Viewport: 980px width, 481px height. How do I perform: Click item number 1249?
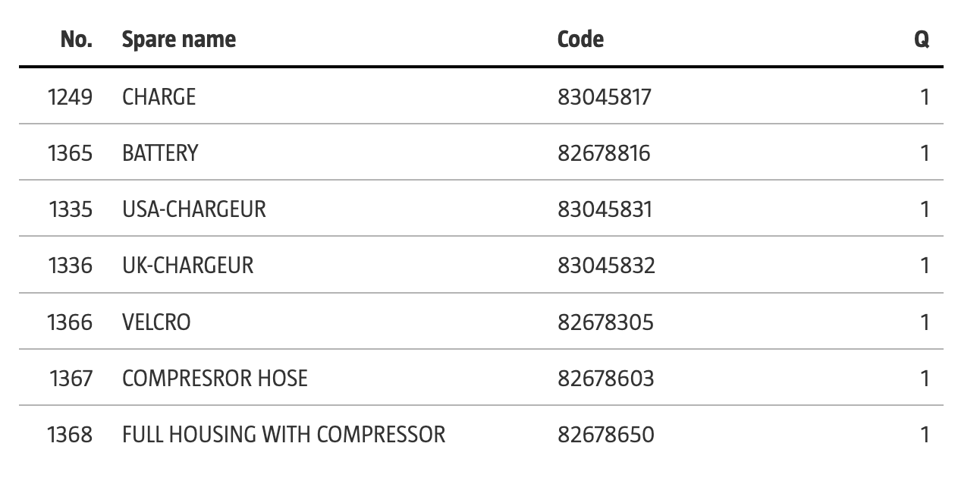[x=70, y=97]
